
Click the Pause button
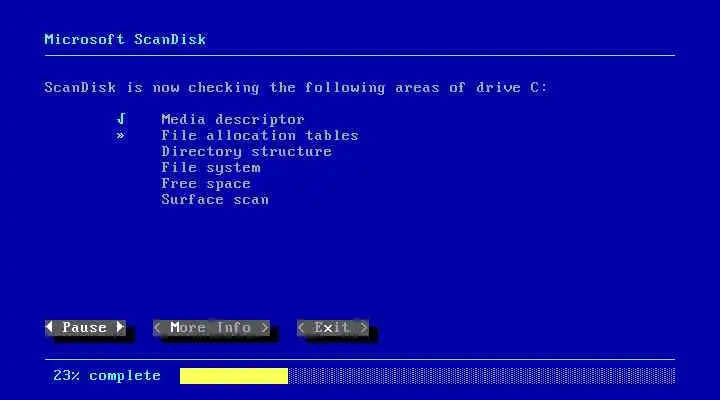click(85, 327)
